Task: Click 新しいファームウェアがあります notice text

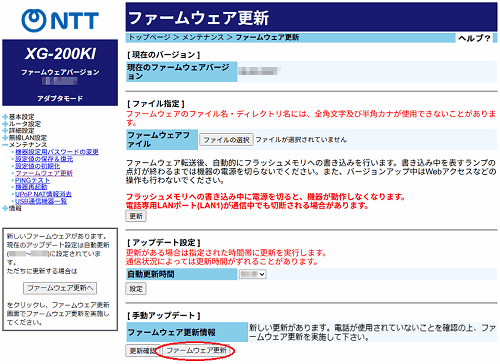Action: point(57,236)
